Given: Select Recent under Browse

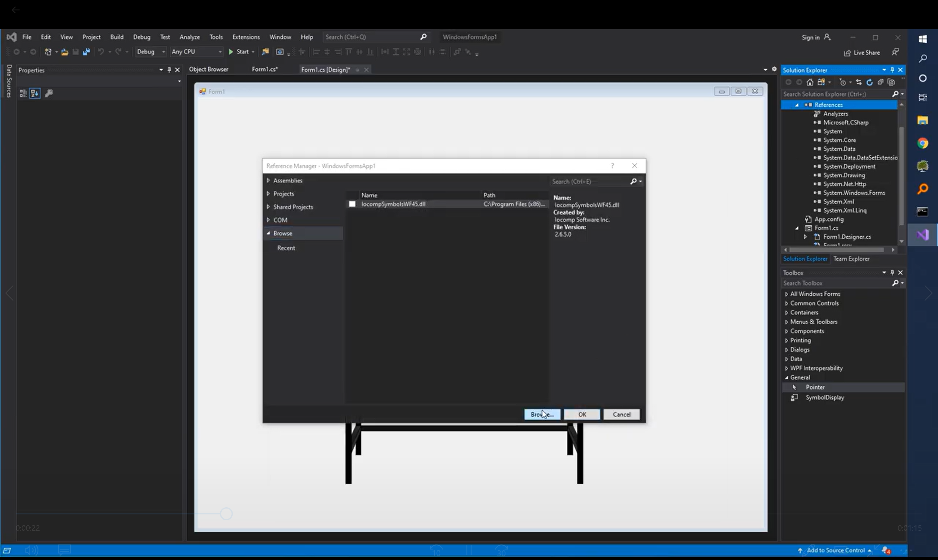Looking at the screenshot, I should click(286, 248).
